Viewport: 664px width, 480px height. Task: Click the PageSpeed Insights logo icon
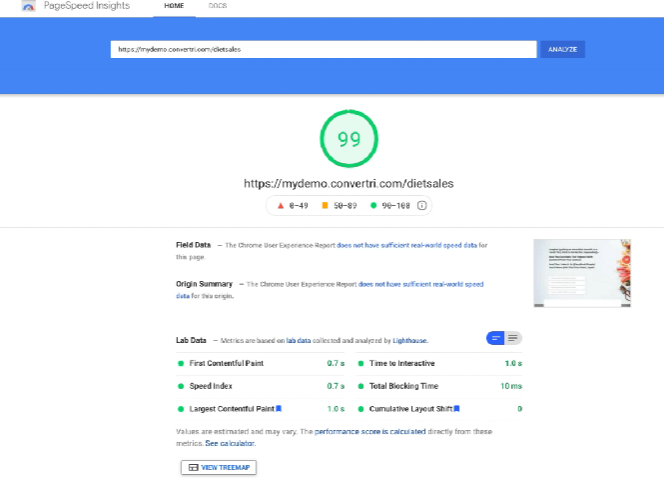pos(28,6)
